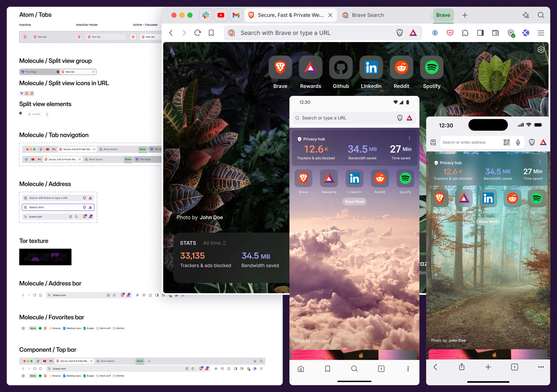
Task: Open Brave Rewards triangle icon in desktop toolbar
Action: click(413, 33)
